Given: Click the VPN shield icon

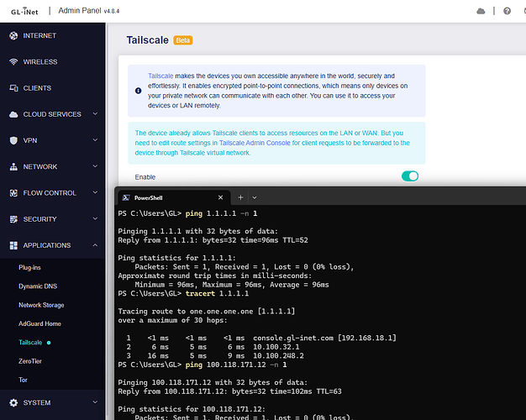Looking at the screenshot, I should point(13,140).
